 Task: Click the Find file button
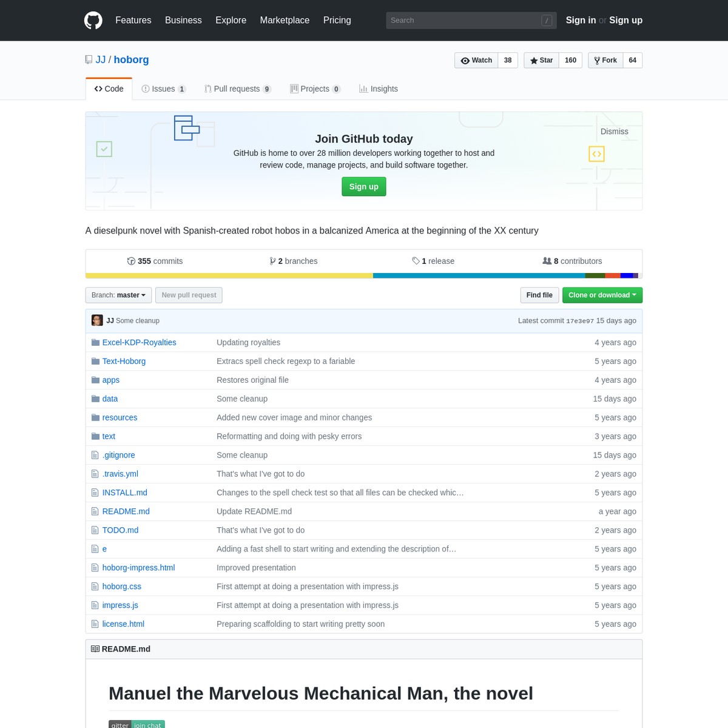tap(539, 295)
